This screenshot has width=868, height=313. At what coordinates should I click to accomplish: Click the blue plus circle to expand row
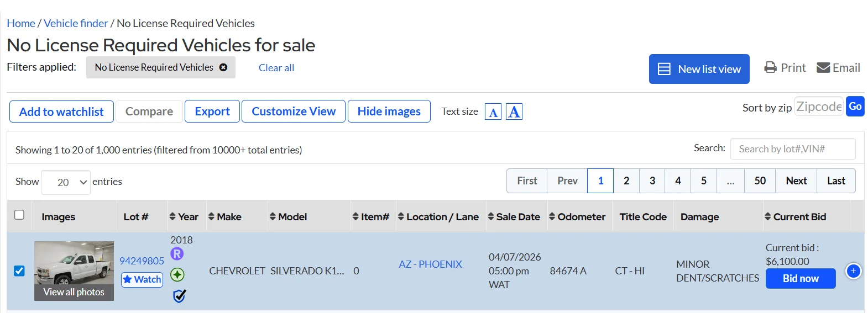[854, 271]
